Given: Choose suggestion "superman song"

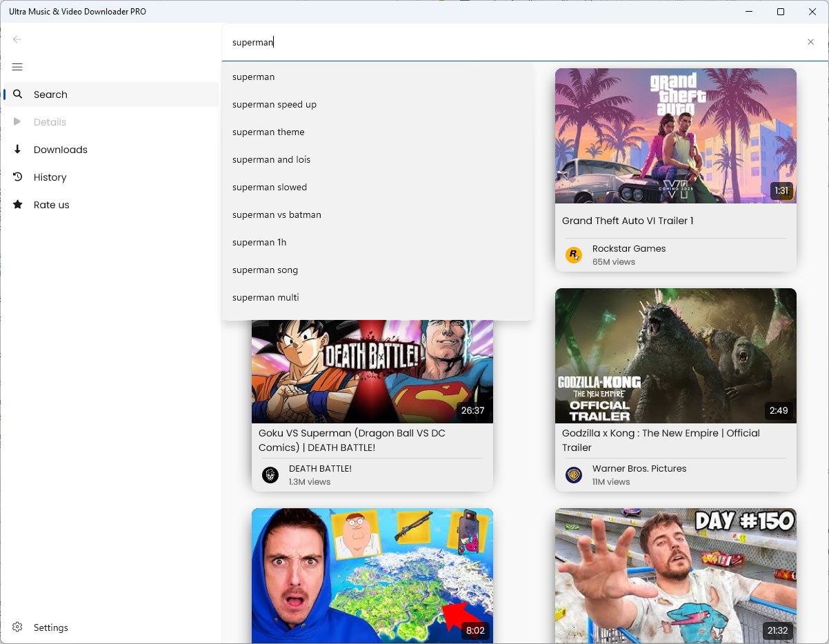Looking at the screenshot, I should (x=377, y=270).
